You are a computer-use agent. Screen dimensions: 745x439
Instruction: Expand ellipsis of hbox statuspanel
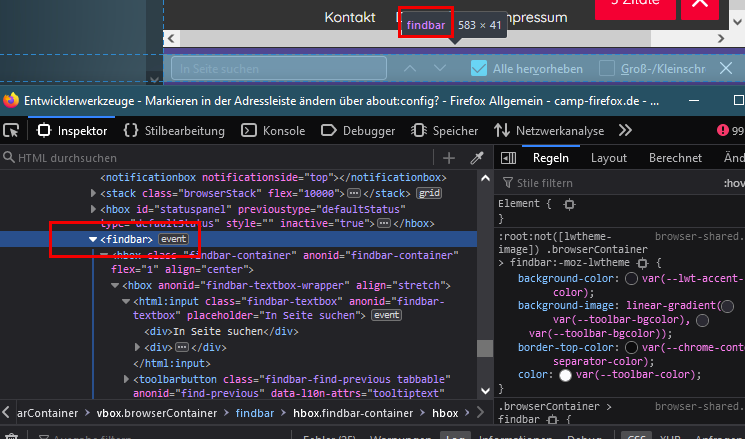tap(384, 223)
